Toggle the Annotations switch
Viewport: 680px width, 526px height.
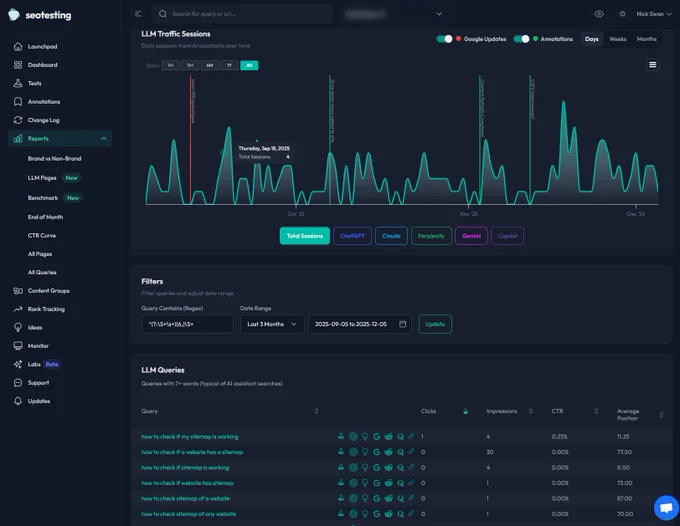521,39
